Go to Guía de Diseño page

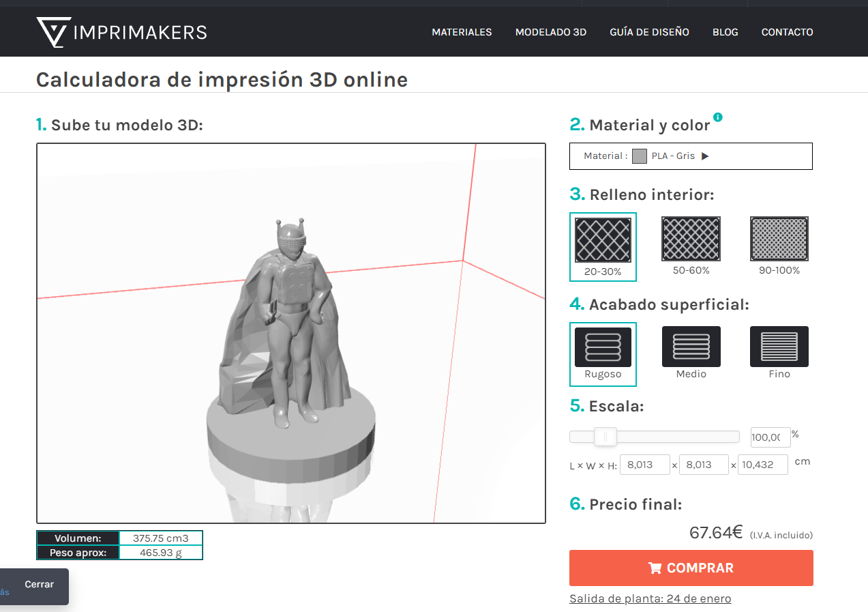(649, 32)
